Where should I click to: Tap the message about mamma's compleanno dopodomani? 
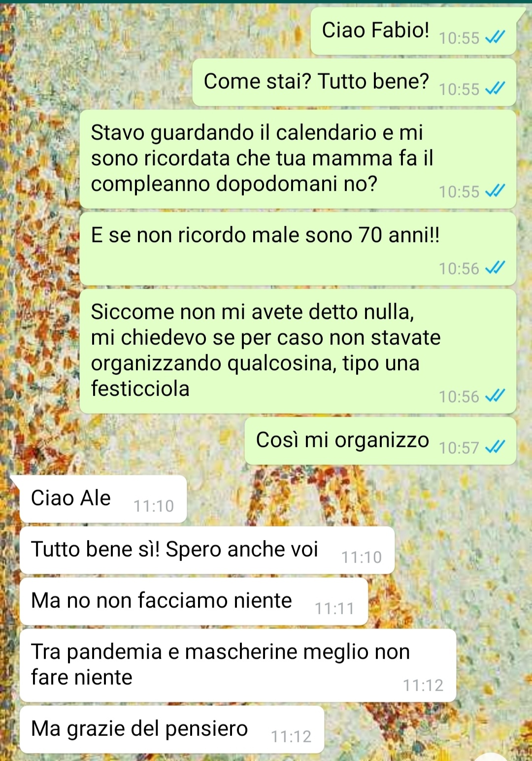298,159
